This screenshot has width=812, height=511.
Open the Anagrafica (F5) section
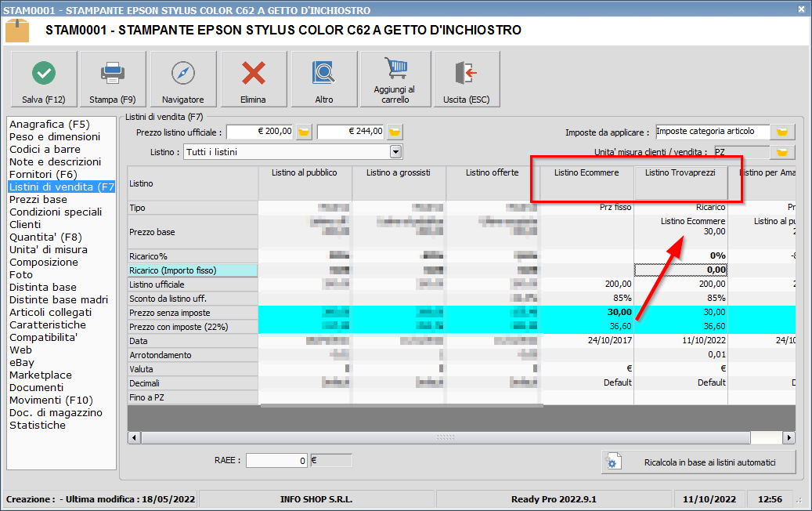pyautogui.click(x=49, y=125)
